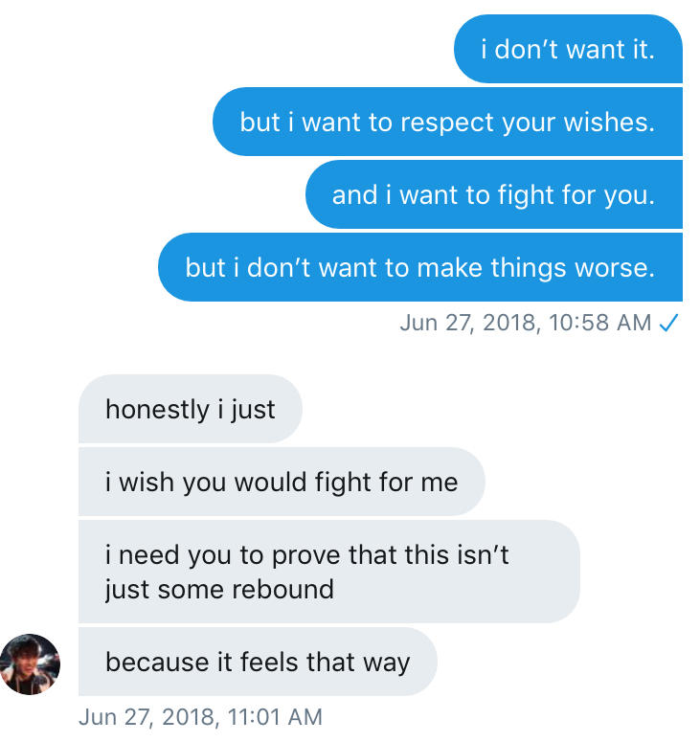The width and height of the screenshot is (700, 742).
Task: Click the word "things" in the sent message
Action: pos(526,268)
